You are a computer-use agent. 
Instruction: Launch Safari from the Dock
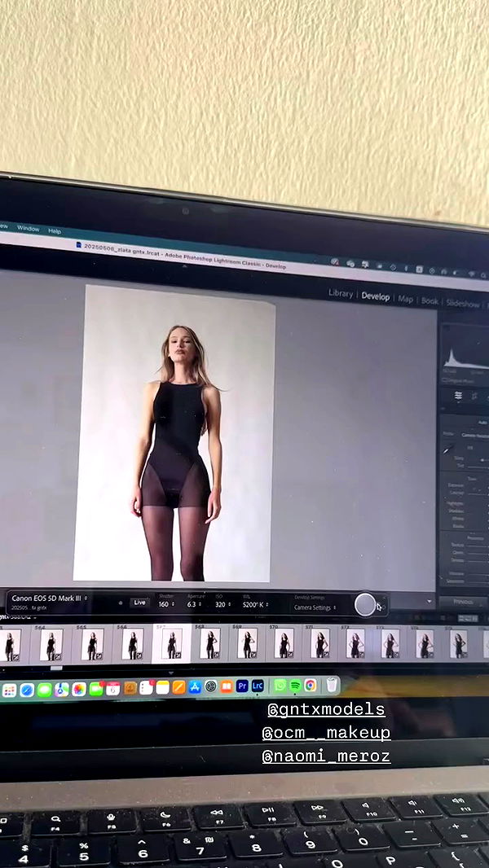pos(27,690)
